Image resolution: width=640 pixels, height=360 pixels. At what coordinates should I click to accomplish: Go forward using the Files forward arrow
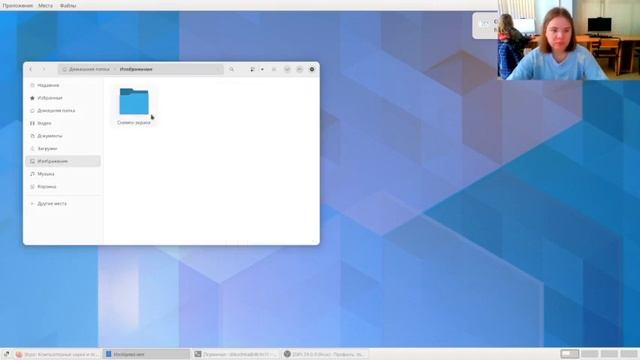tap(44, 69)
